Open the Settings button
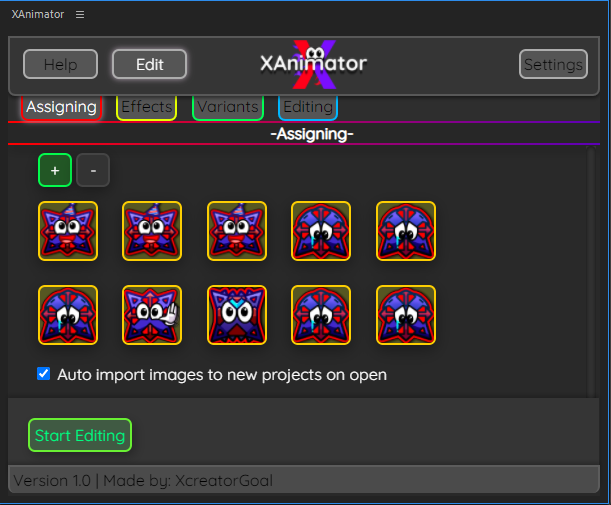Image resolution: width=611 pixels, height=505 pixels. [553, 64]
